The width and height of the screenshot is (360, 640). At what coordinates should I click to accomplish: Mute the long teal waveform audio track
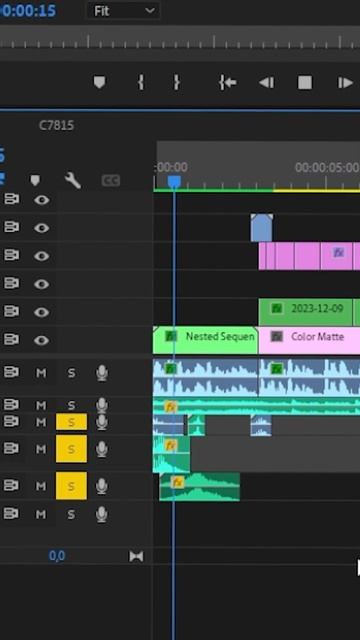(41, 405)
